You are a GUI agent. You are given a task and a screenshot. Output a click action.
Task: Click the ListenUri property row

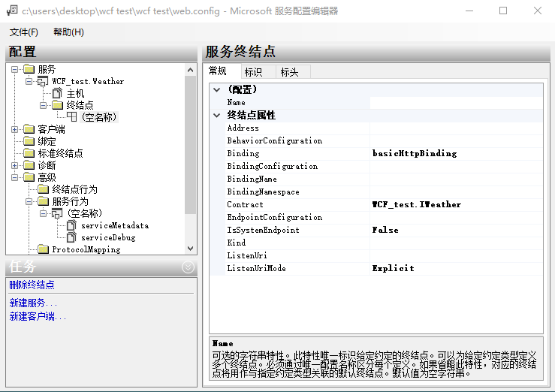pyautogui.click(x=384, y=255)
